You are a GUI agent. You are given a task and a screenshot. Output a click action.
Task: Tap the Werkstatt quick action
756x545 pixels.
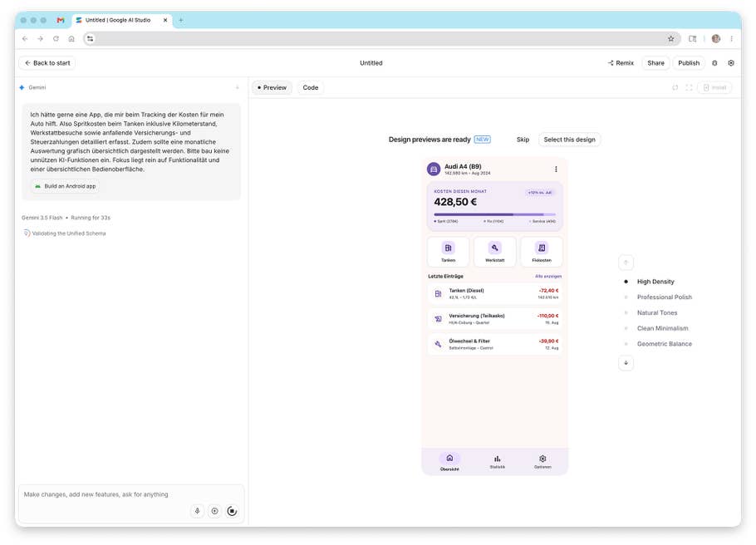[494, 251]
